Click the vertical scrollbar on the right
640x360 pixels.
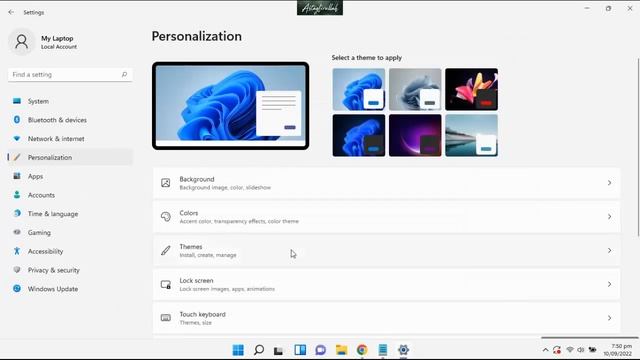[638, 147]
